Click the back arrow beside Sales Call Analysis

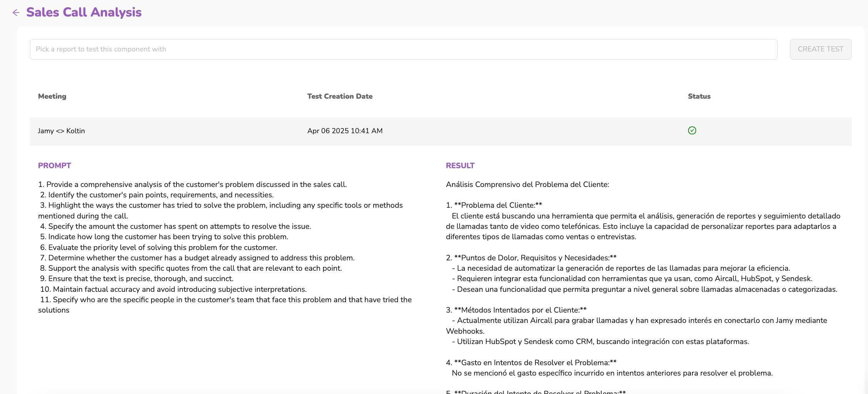(x=16, y=13)
